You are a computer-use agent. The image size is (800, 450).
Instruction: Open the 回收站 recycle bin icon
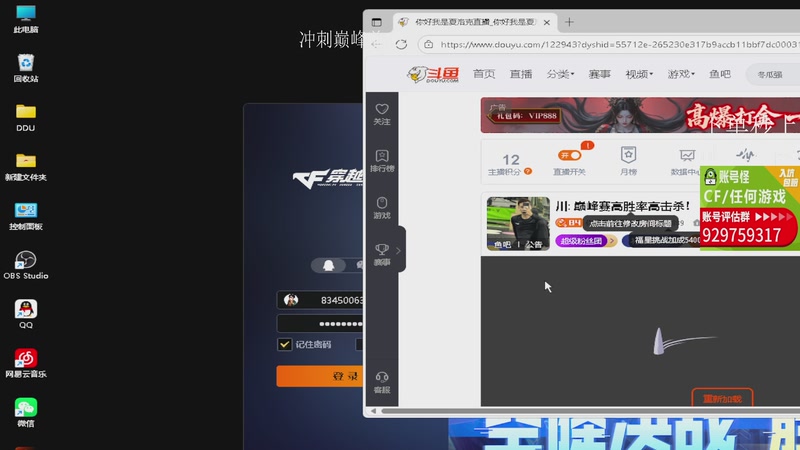coord(26,68)
